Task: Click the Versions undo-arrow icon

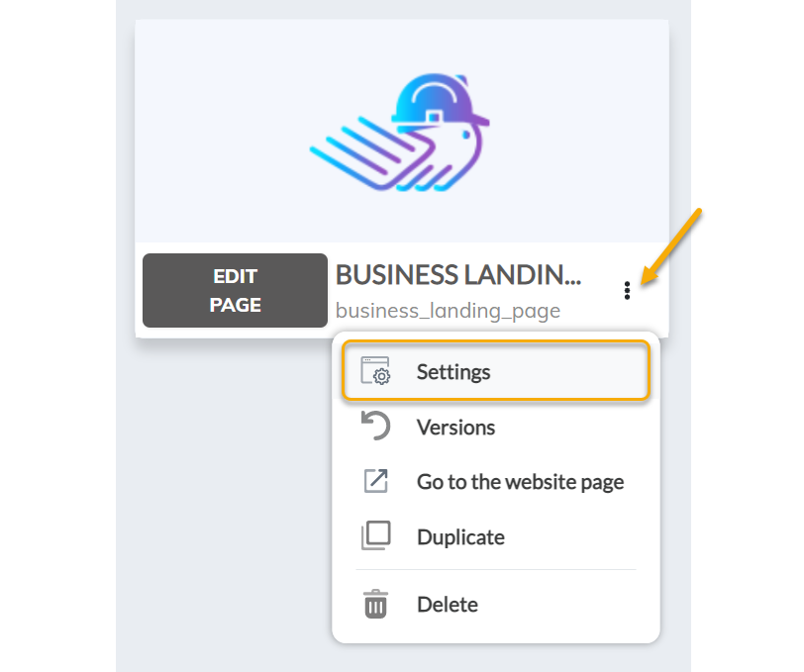Action: click(375, 426)
